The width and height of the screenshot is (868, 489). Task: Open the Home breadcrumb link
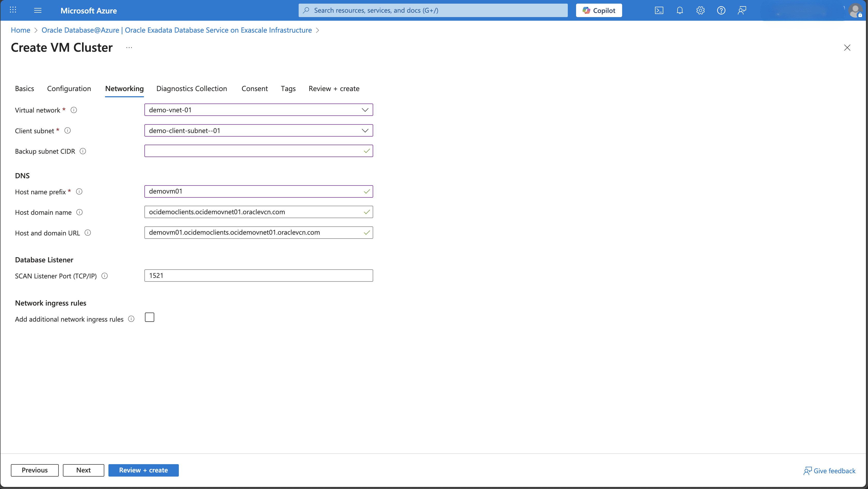pos(20,30)
